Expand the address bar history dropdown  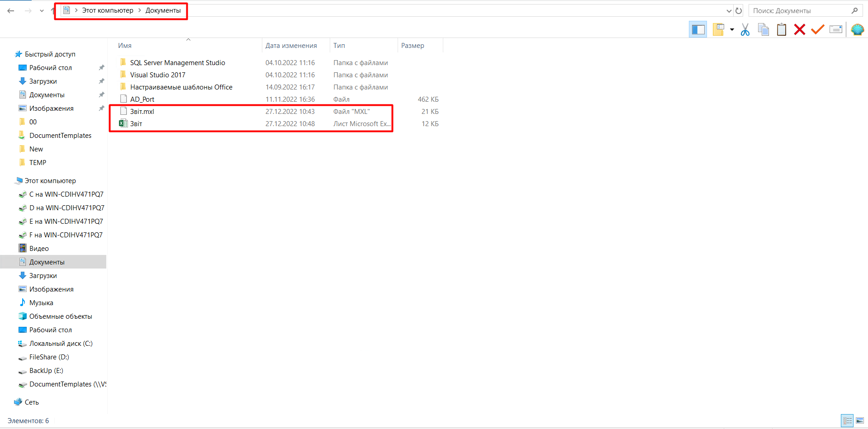point(729,11)
